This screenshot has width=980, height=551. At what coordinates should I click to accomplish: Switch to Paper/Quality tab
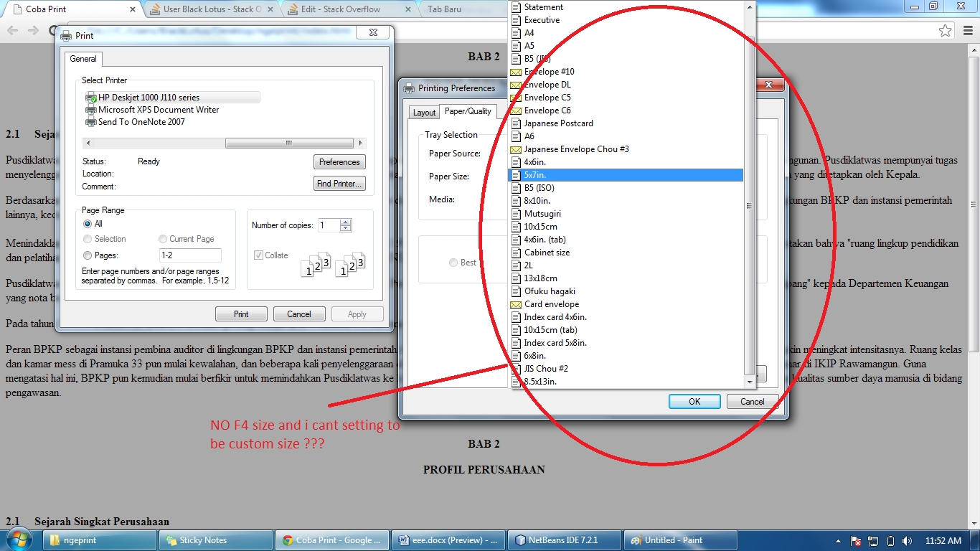[x=468, y=111]
